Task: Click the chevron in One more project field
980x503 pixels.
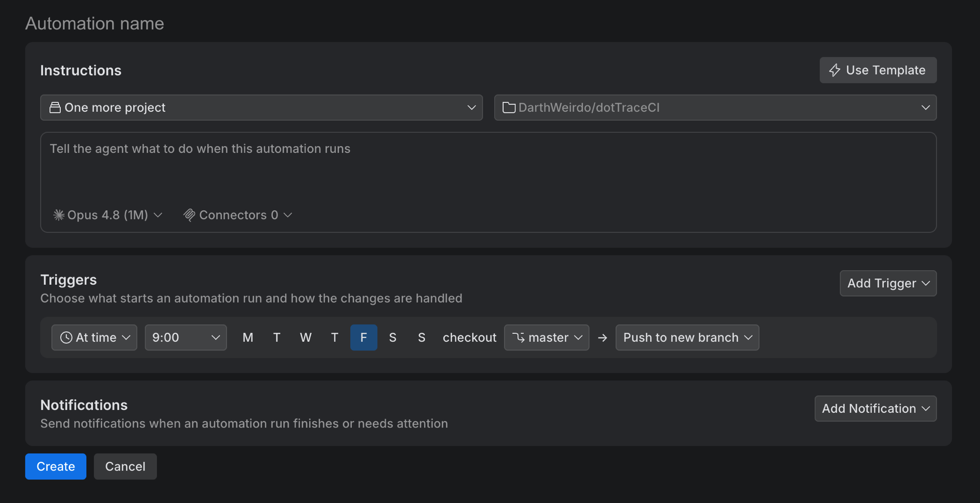Action: [471, 107]
